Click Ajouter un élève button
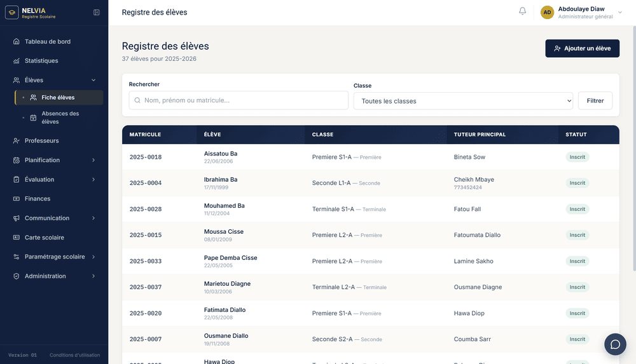636x364 pixels. (582, 48)
